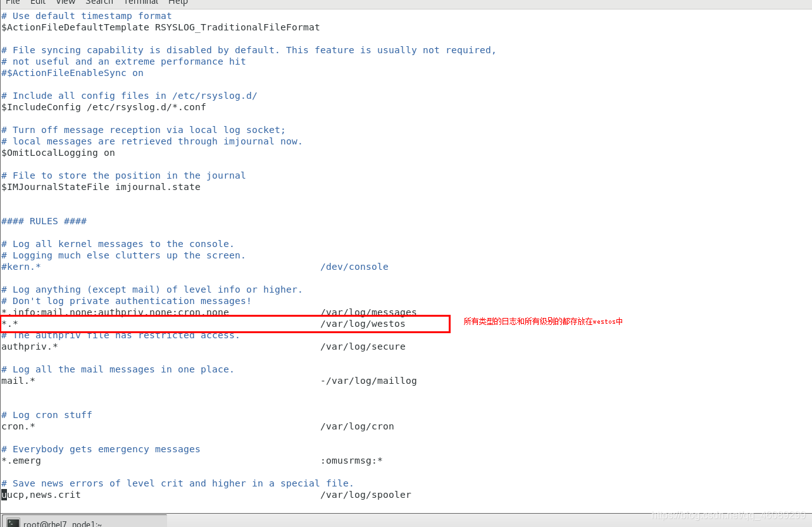This screenshot has width=812, height=527.
Task: Click the '#kern.*' selector
Action: point(21,267)
